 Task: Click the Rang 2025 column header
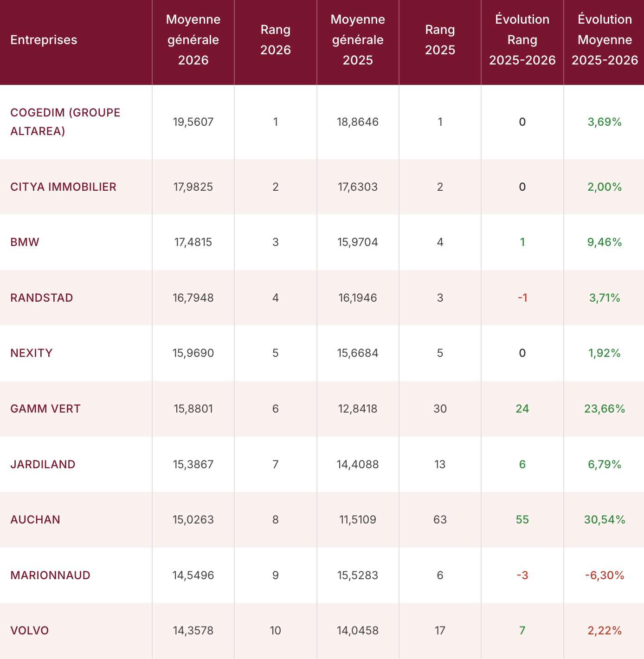(x=440, y=40)
